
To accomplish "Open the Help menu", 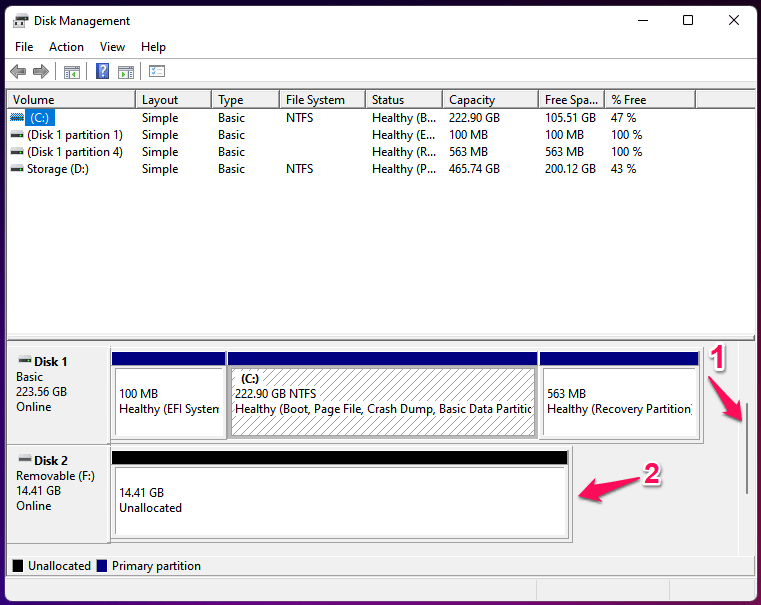I will pyautogui.click(x=153, y=47).
